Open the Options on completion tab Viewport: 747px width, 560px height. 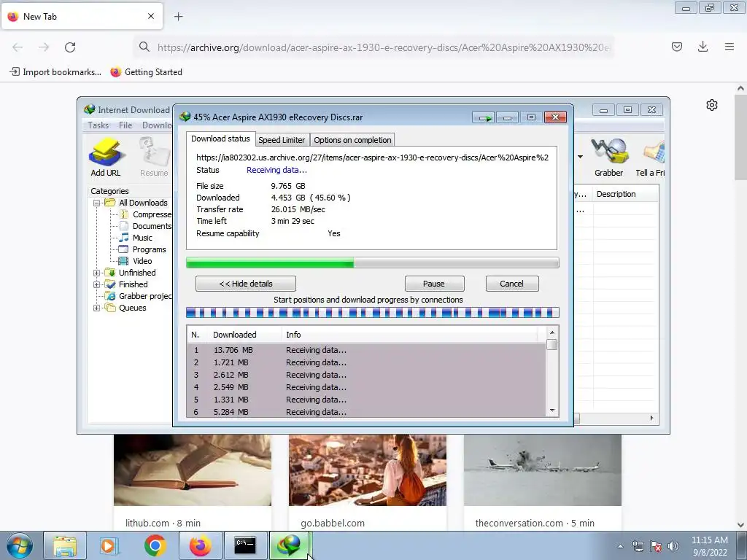coord(352,140)
